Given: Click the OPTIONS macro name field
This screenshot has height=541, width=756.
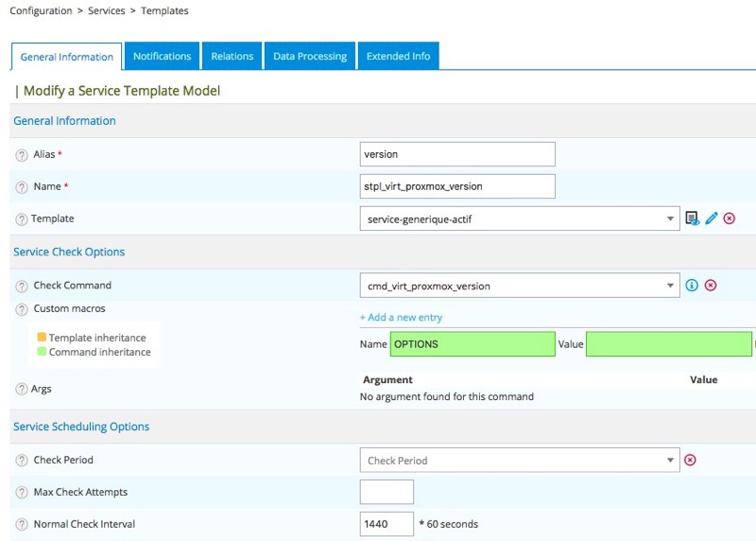Looking at the screenshot, I should tap(472, 344).
